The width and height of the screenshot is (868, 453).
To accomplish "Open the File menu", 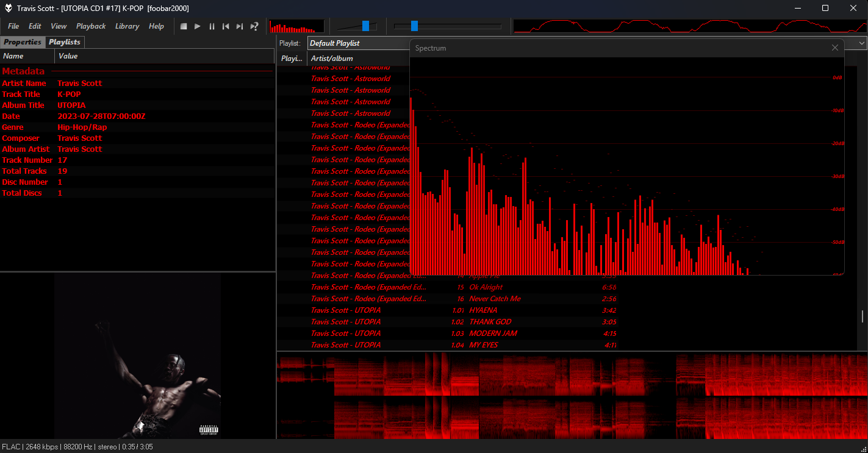I will [x=13, y=26].
